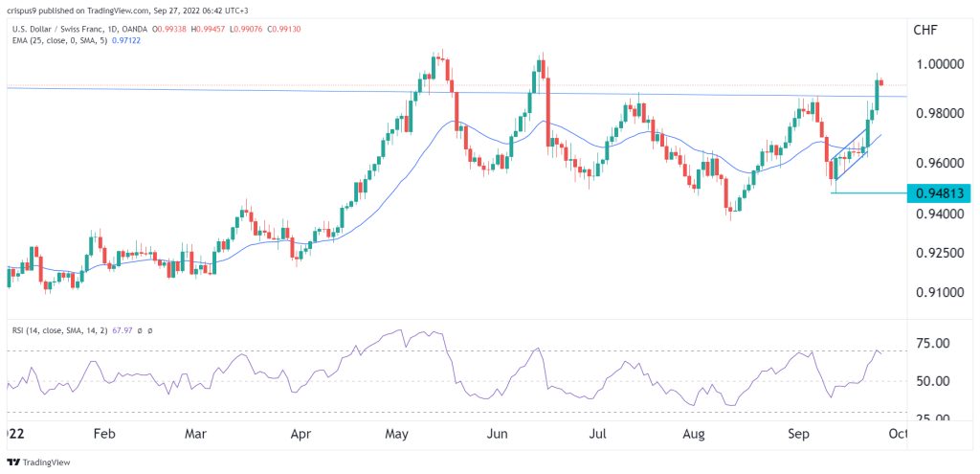Click the highlighted 0.94813 price tag
This screenshot has height=474, width=980.
click(940, 193)
